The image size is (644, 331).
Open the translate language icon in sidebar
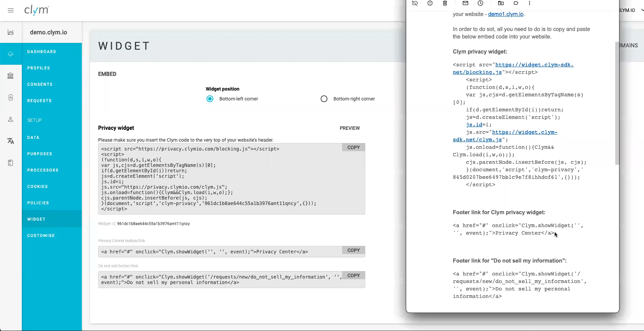coord(11,141)
